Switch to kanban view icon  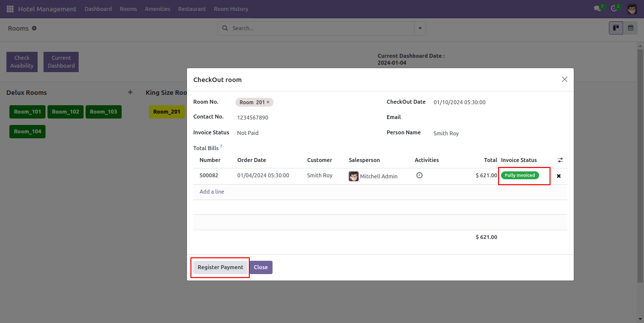click(616, 28)
